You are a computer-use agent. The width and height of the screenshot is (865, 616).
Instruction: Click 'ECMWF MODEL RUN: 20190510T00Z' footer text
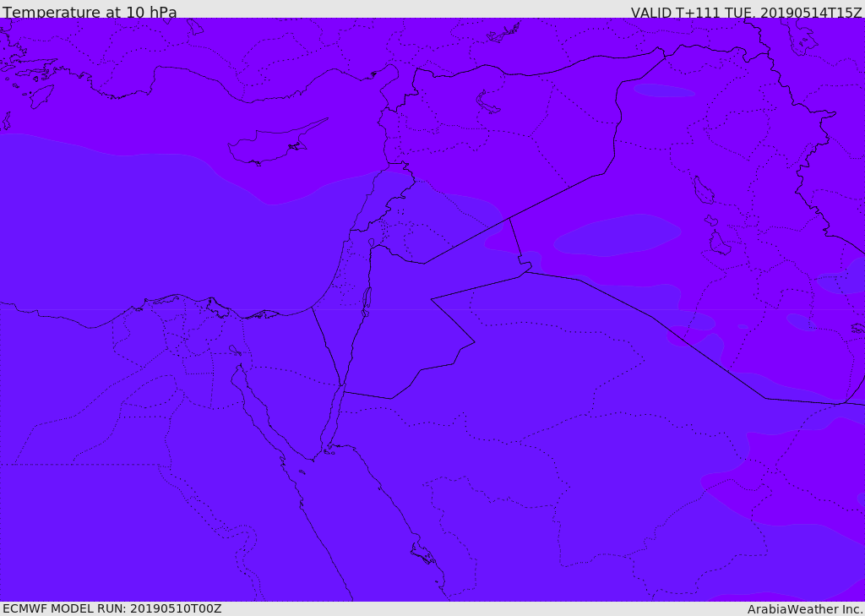[112, 608]
